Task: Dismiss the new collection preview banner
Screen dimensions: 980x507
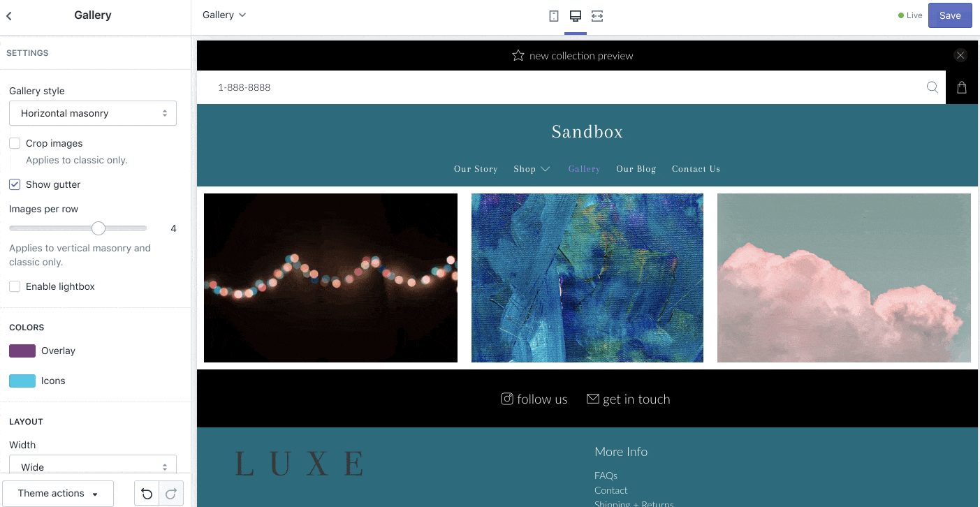Action: coord(960,55)
